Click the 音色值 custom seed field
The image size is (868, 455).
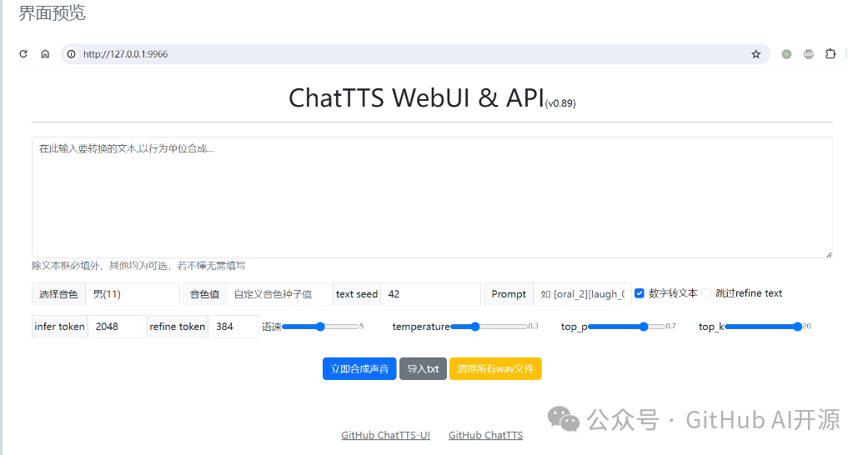point(278,294)
